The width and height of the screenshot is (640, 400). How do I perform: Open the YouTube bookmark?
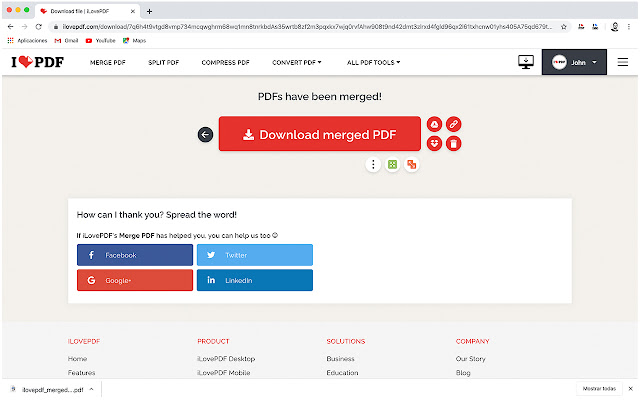tap(100, 40)
